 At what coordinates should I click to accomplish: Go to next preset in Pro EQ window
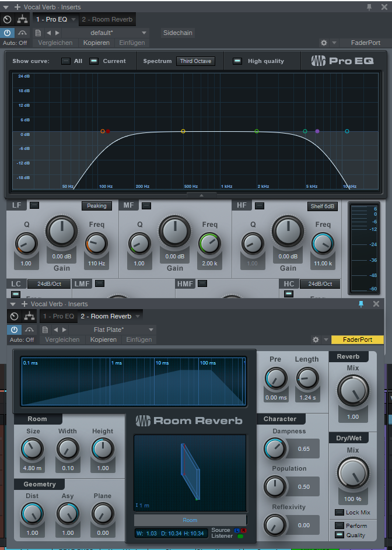[x=57, y=33]
